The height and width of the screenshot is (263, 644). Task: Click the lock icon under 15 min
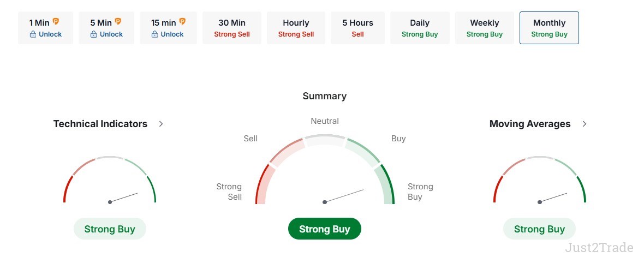tap(155, 34)
